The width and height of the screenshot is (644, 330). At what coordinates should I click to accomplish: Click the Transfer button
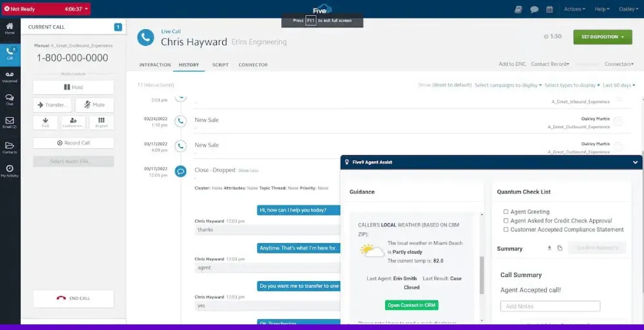pos(52,105)
